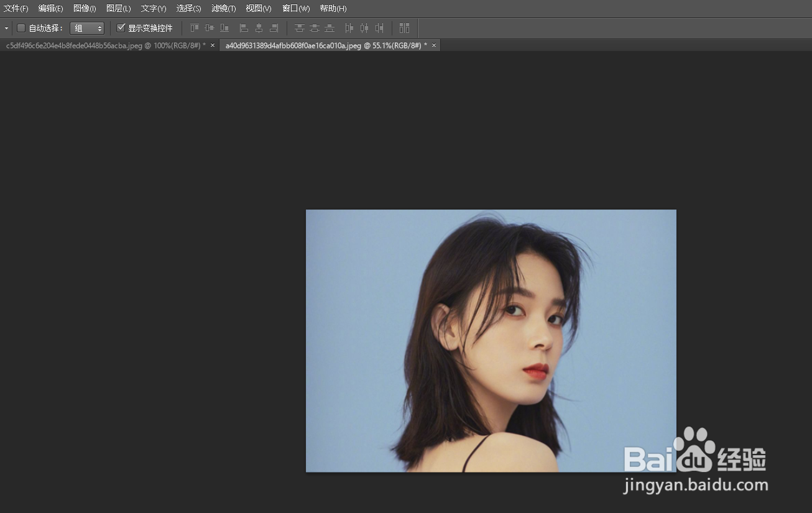Open the 视图(V) menu
812x513 pixels.
[259, 9]
